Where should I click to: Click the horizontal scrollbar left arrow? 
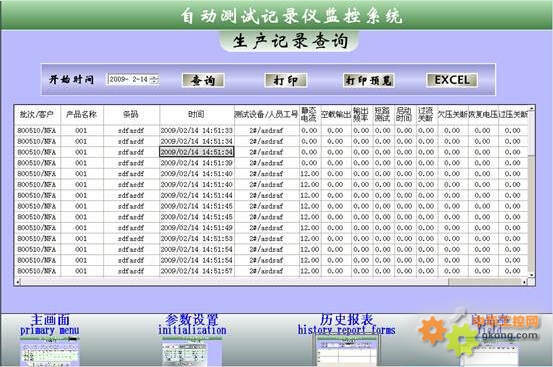[x=18, y=282]
